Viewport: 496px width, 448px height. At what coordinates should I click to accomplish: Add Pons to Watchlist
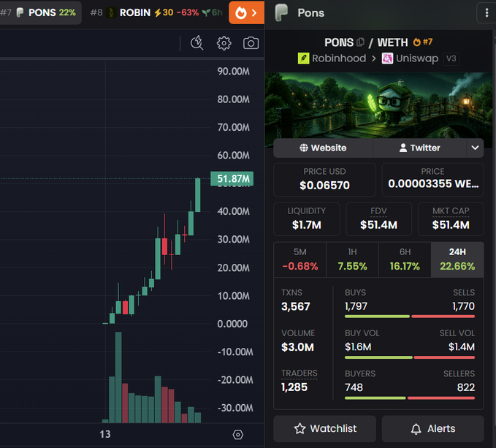324,429
